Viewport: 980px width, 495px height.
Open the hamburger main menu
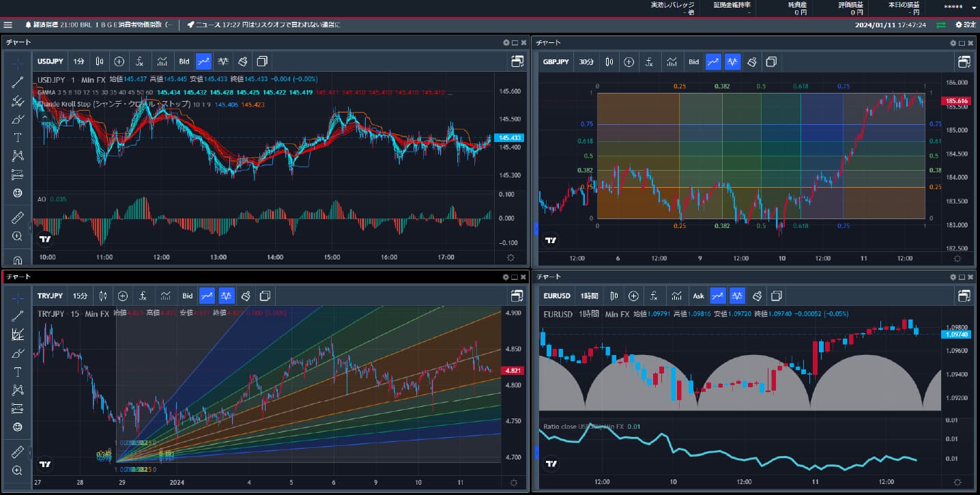tap(8, 25)
